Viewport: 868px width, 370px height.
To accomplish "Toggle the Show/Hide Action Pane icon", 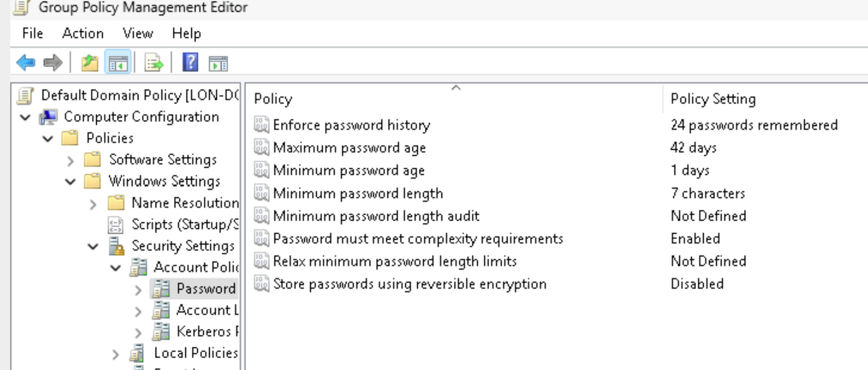I will (218, 63).
